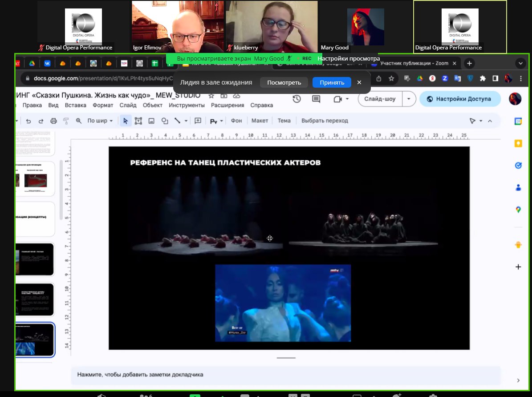Dismiss waiting room notification

359,82
